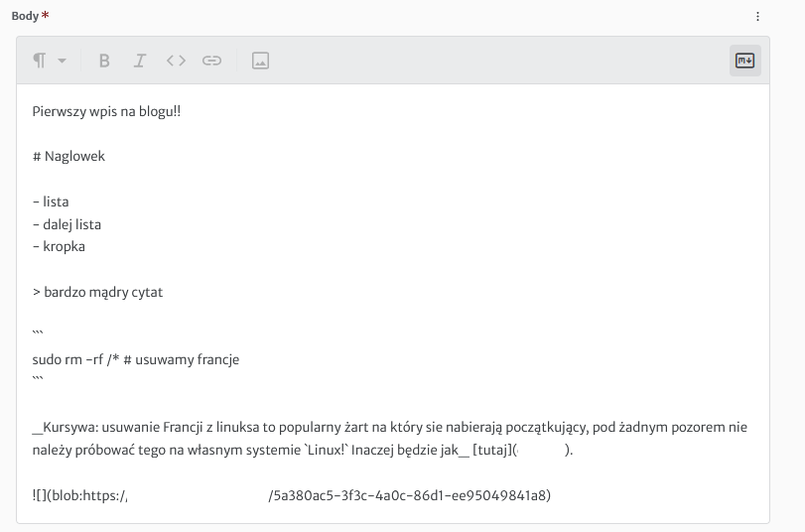
Task: Click the '[tutaj]' link text
Action: pyautogui.click(x=492, y=450)
